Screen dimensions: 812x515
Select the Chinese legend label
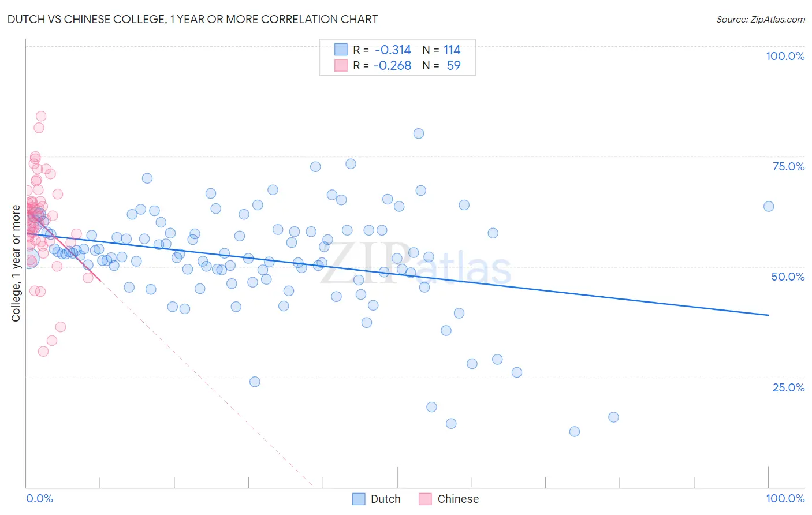coord(458,499)
